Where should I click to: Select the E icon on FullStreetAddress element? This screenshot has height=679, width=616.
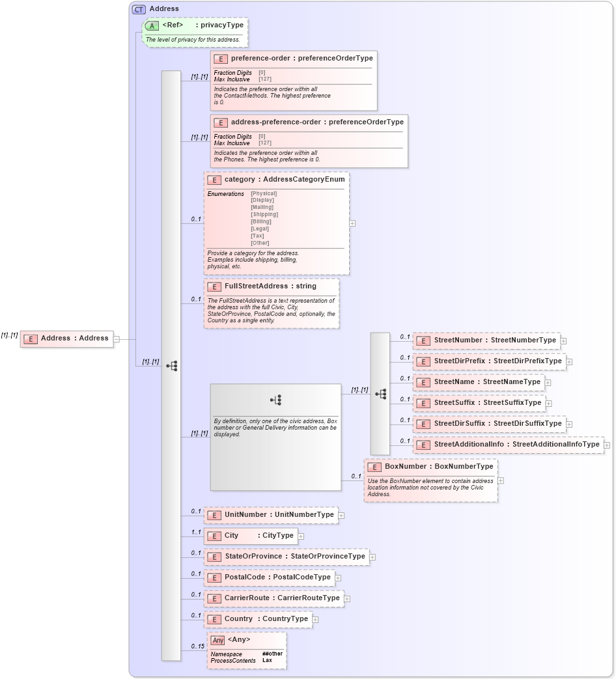213,286
